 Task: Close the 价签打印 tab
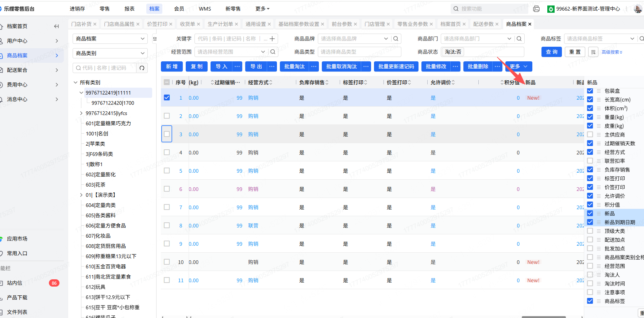coord(171,24)
